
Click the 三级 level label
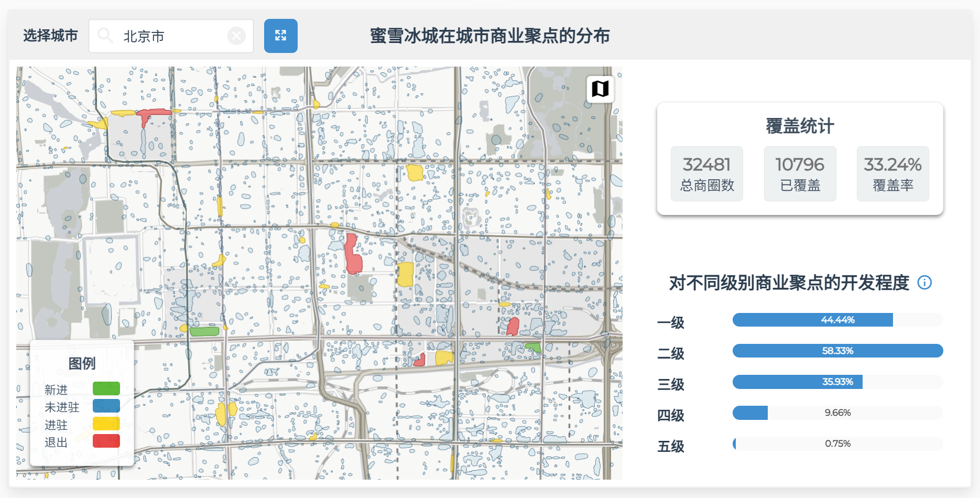(671, 384)
